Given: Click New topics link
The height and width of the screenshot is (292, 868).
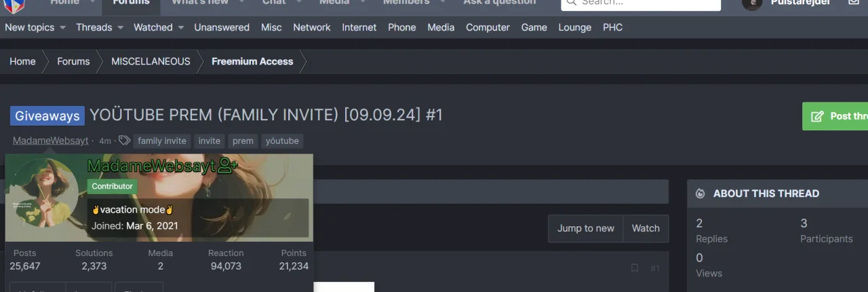Looking at the screenshot, I should [x=29, y=27].
